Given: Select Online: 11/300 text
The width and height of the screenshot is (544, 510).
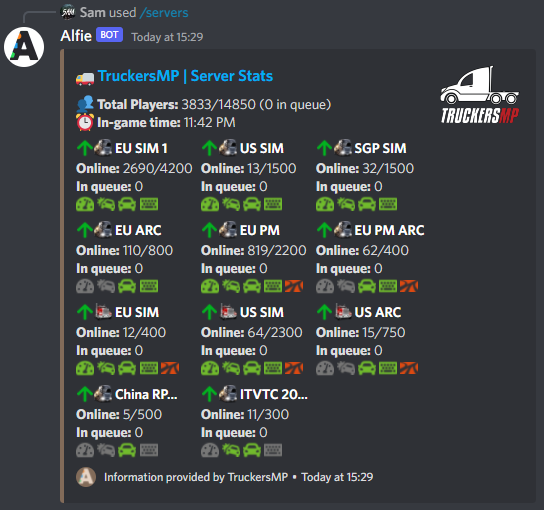Looking at the screenshot, I should (x=245, y=414).
